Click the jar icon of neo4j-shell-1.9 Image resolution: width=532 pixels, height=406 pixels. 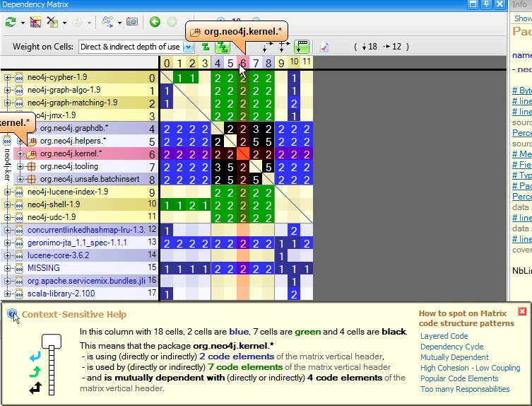click(x=19, y=204)
